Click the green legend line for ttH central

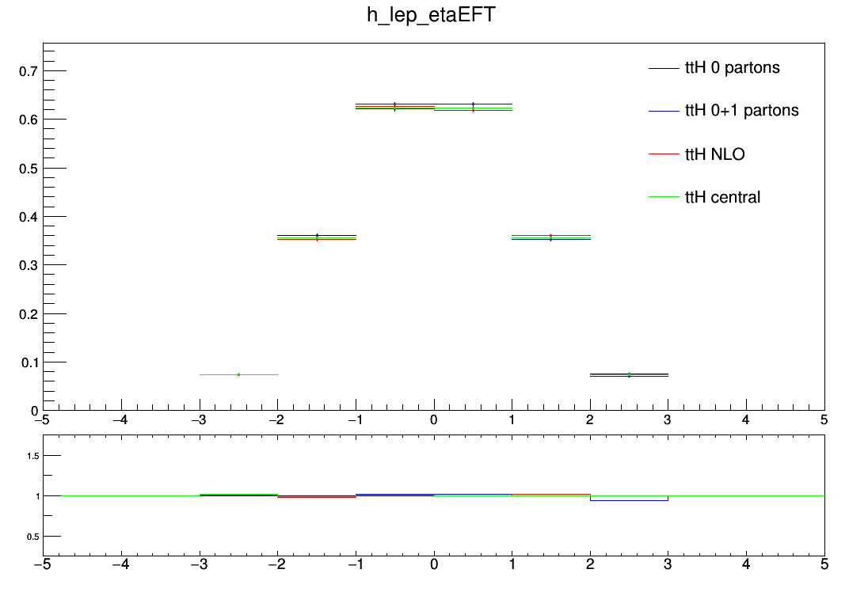(x=664, y=196)
